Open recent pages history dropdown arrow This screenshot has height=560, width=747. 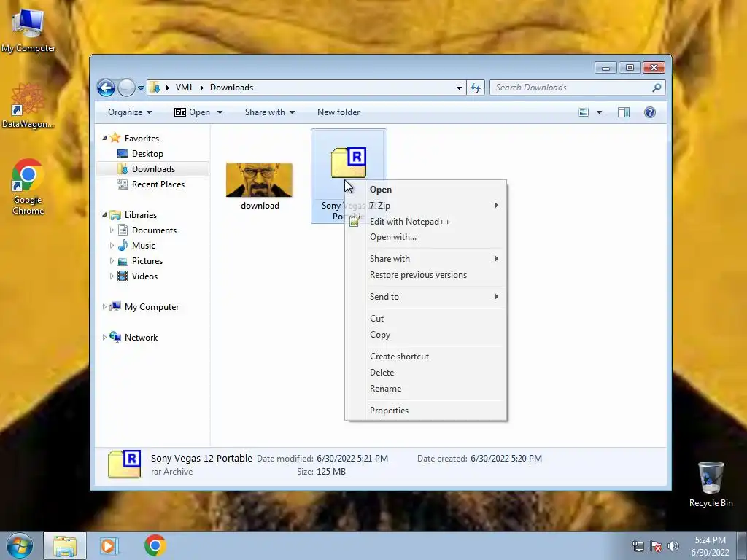(x=141, y=88)
